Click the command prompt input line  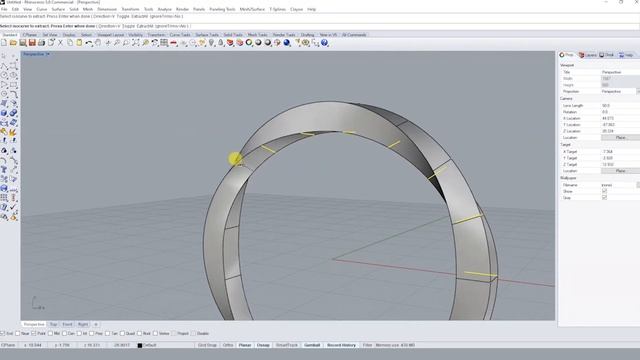[320, 26]
